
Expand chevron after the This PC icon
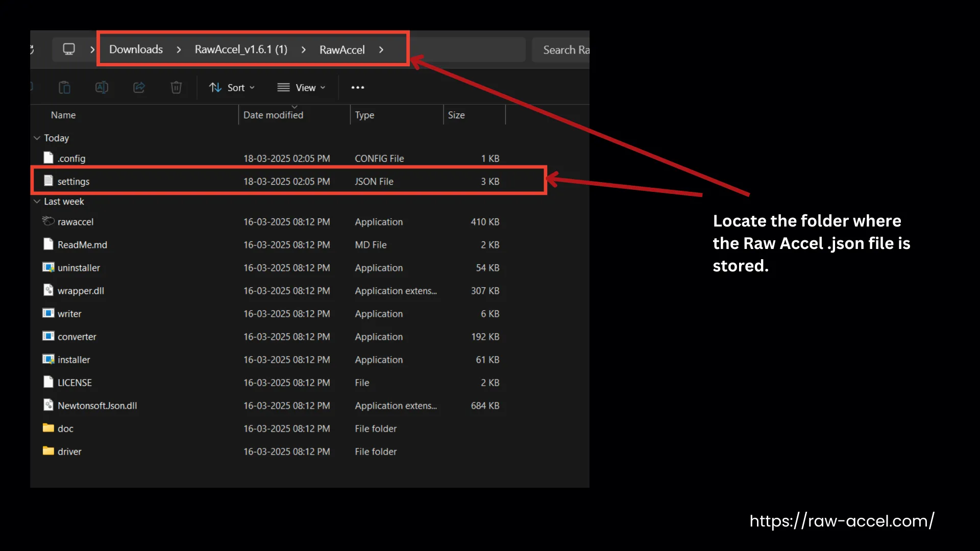[x=92, y=49]
